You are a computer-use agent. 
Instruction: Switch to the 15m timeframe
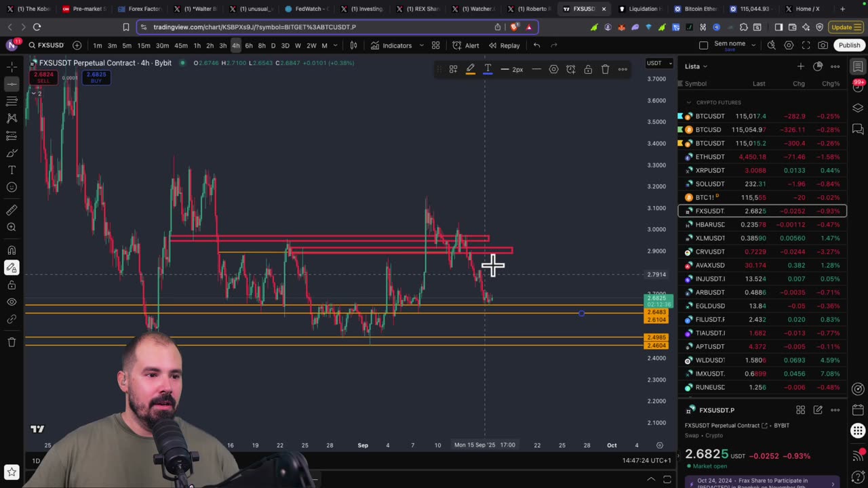(144, 45)
